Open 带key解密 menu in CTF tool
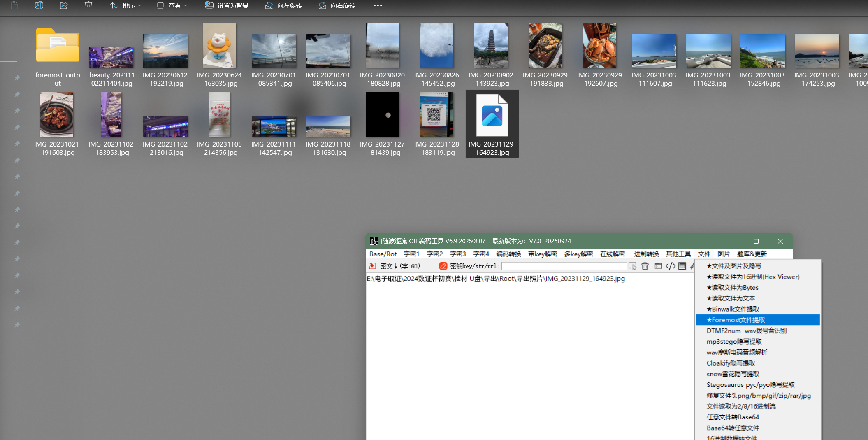Image resolution: width=868 pixels, height=440 pixels. (542, 254)
